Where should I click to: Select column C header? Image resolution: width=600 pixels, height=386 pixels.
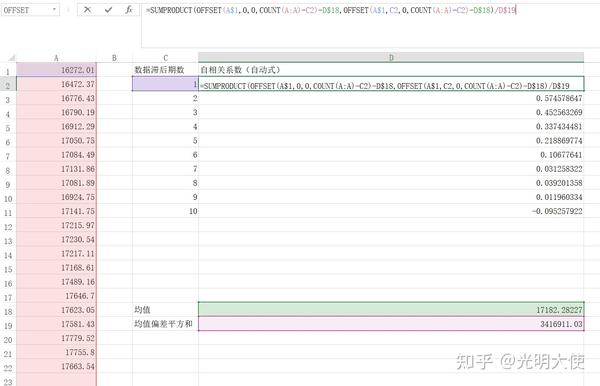pos(165,58)
